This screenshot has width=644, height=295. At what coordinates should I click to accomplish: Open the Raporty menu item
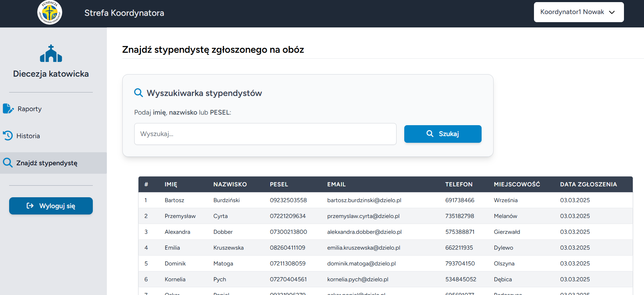[x=30, y=109]
